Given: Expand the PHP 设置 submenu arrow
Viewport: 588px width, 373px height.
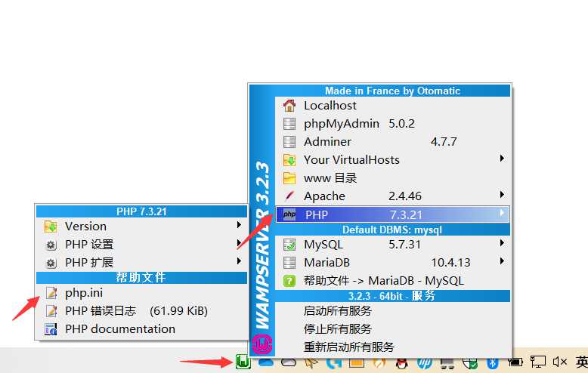Looking at the screenshot, I should [239, 242].
